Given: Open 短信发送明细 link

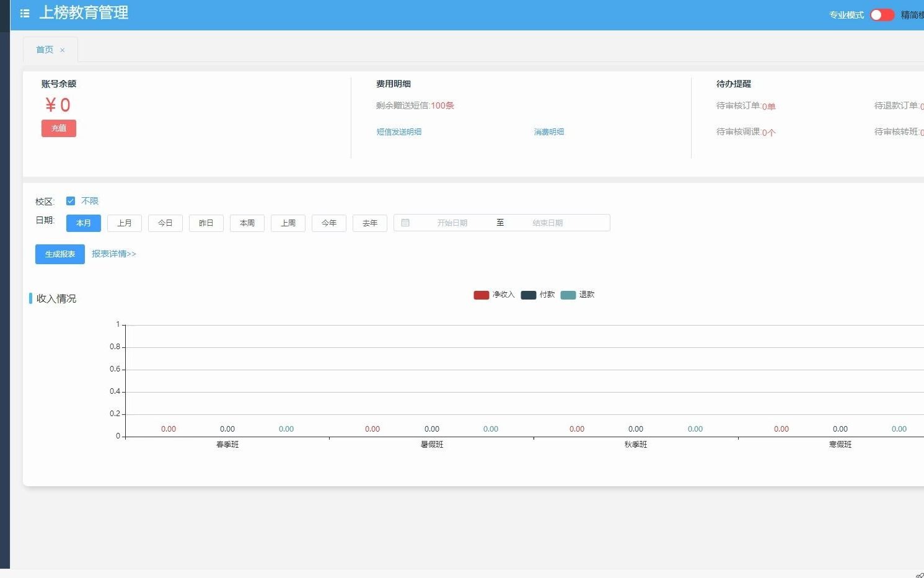Looking at the screenshot, I should pyautogui.click(x=399, y=132).
